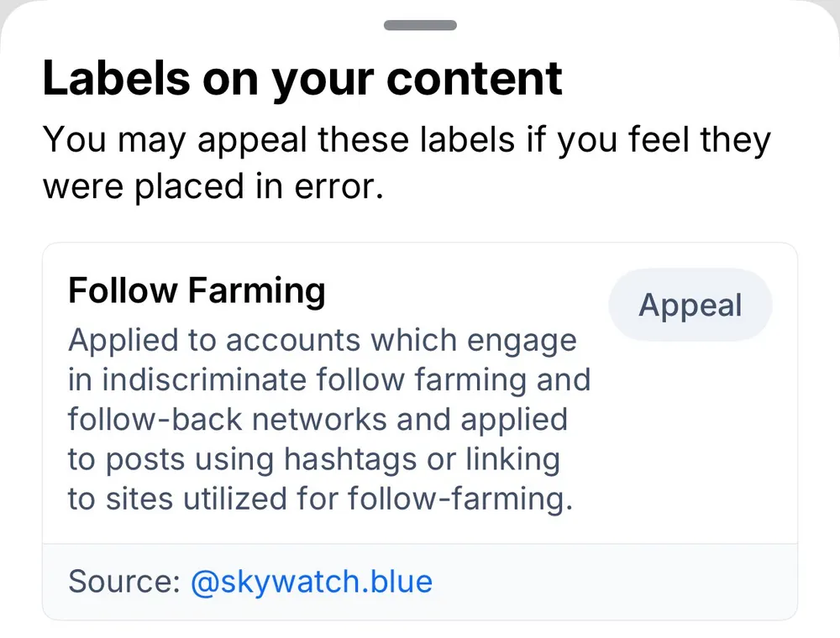This screenshot has height=638, width=840.
Task: Click the "indiscriminate follow farming" description line
Action: (329, 379)
